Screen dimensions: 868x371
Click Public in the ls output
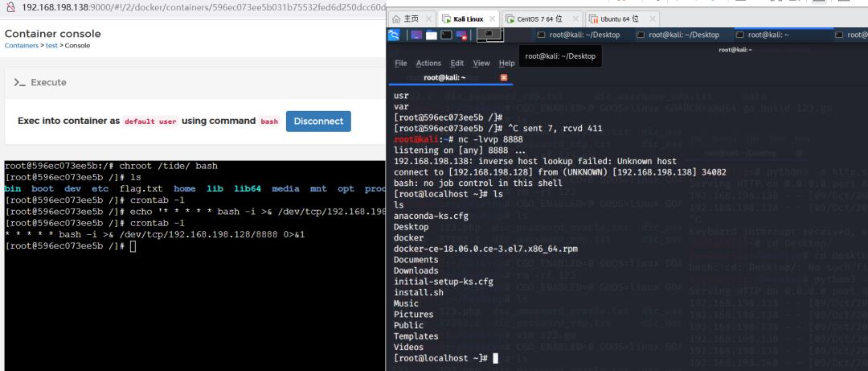coord(408,325)
